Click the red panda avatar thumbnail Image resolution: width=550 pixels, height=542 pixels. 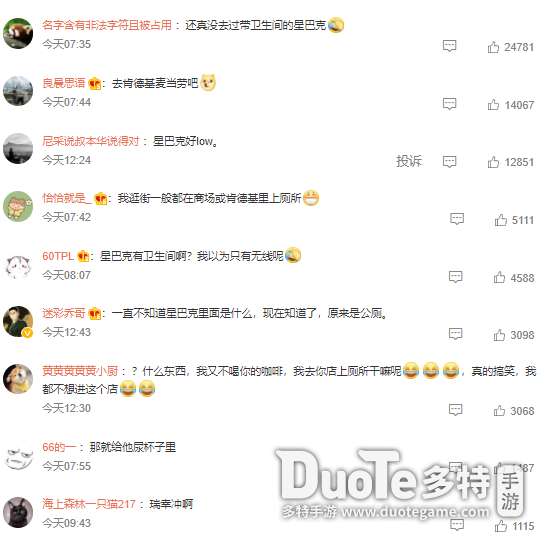(x=18, y=33)
